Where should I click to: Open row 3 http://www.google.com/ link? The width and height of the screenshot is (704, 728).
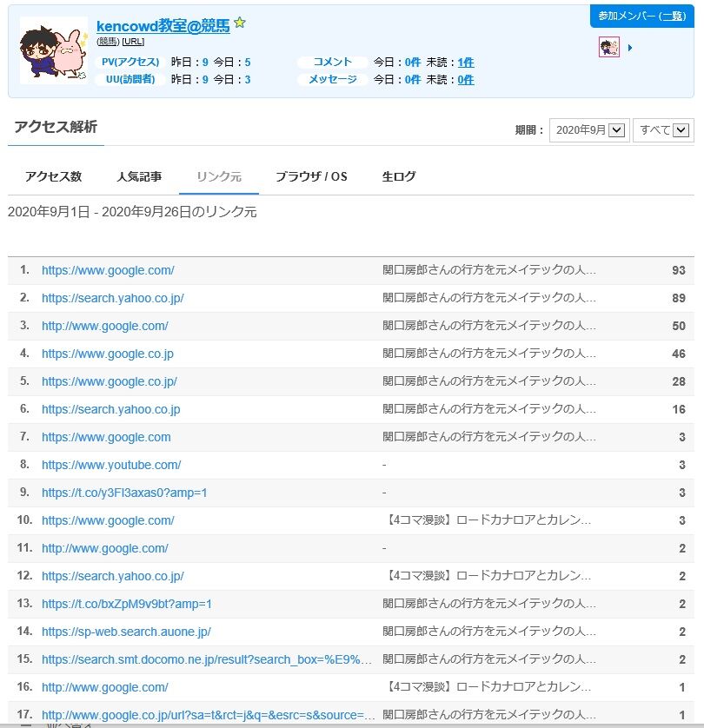pyautogui.click(x=105, y=326)
